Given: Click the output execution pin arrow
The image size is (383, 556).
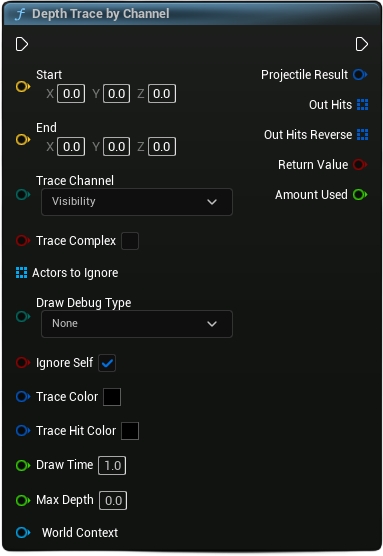Looking at the screenshot, I should [x=361, y=44].
